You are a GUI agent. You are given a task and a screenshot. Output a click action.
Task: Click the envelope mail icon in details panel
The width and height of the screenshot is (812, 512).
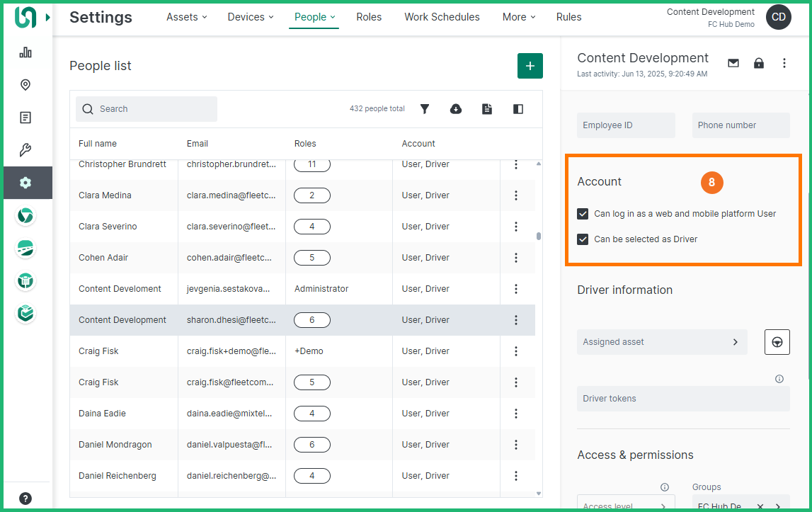pos(733,63)
